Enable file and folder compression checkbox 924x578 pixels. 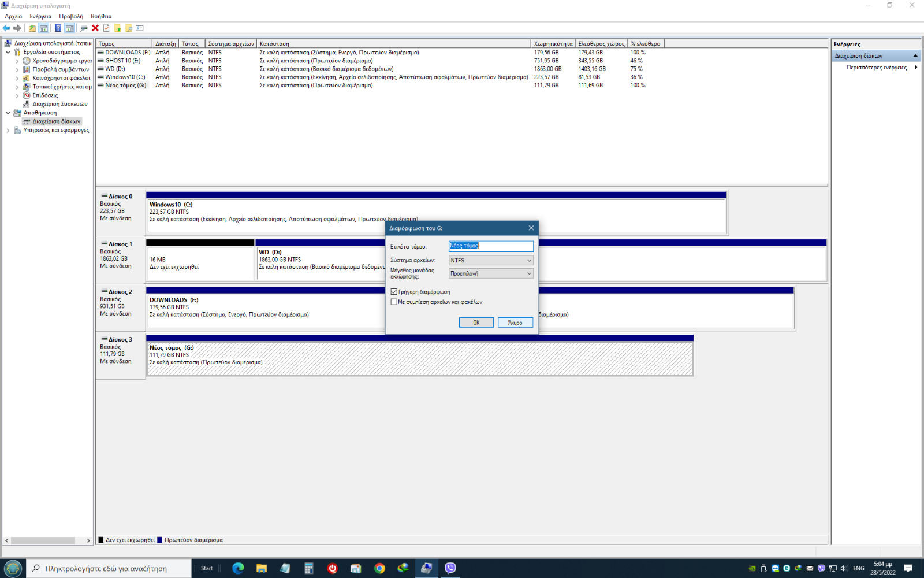pos(394,302)
